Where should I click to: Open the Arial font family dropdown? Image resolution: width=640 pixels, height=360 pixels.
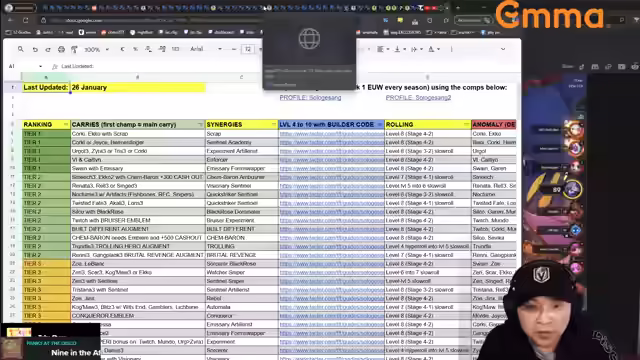tap(206, 49)
